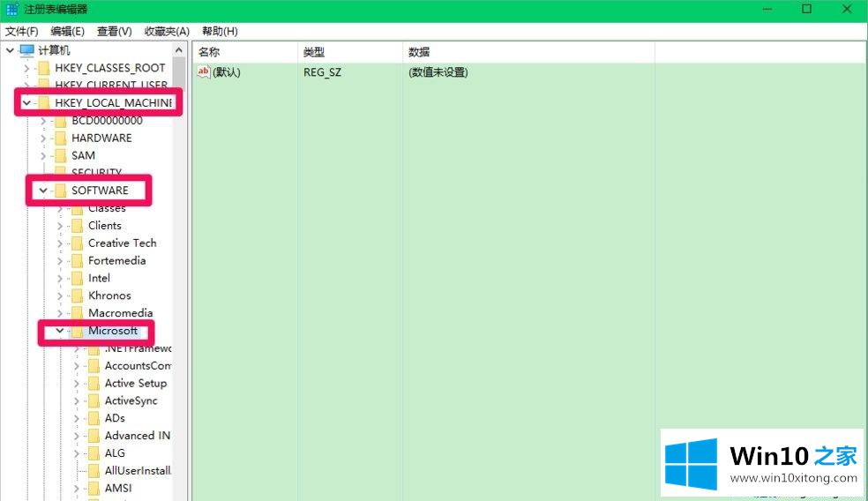The width and height of the screenshot is (868, 501).
Task: Select the (默认) value name
Action: coord(227,72)
